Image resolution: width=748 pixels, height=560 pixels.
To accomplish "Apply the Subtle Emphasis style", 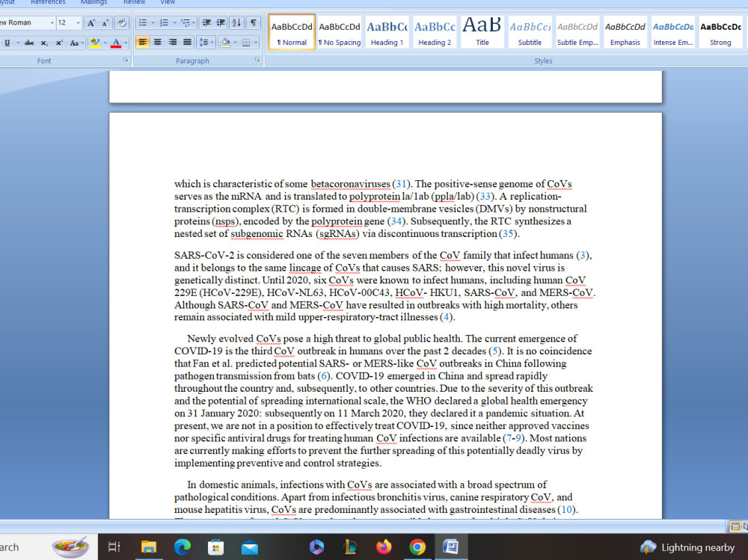I will [x=577, y=32].
